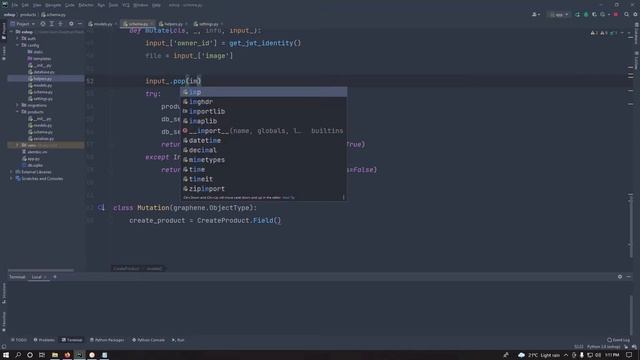Select mimetypes from completion list

tap(264, 160)
